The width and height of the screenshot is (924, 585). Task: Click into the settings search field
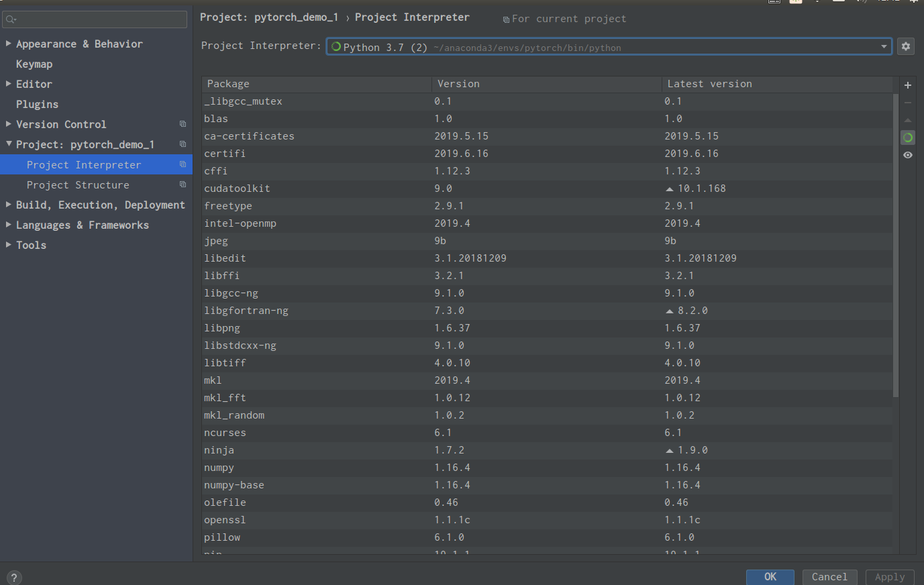(94, 20)
